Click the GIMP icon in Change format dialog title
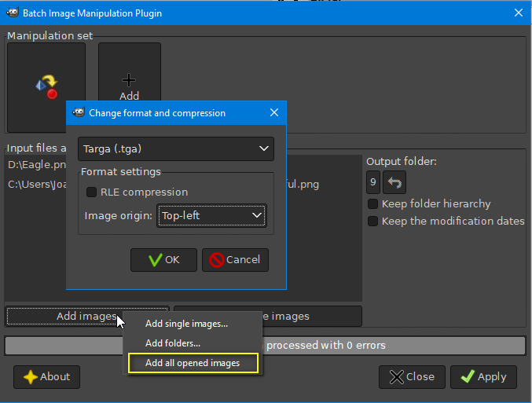This screenshot has width=532, height=403. click(x=79, y=112)
